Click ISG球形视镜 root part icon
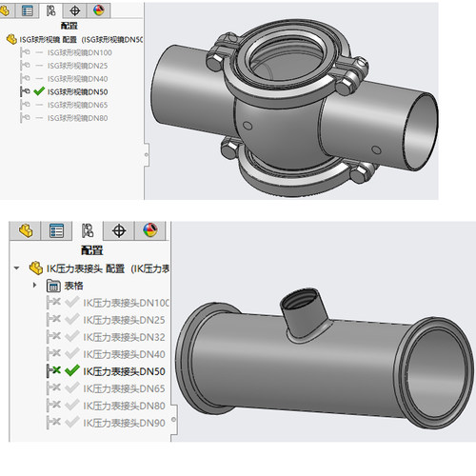Viewport: 476px width, 476px height. tap(11, 40)
